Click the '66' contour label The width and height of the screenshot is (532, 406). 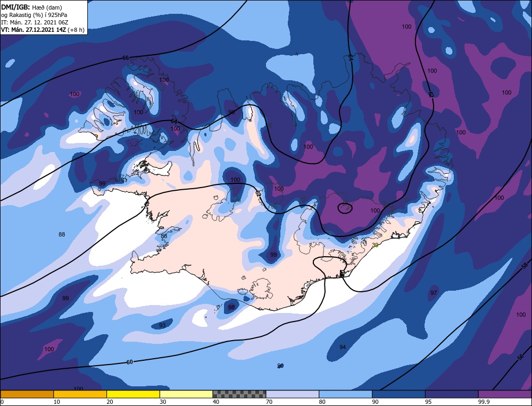tap(126, 58)
